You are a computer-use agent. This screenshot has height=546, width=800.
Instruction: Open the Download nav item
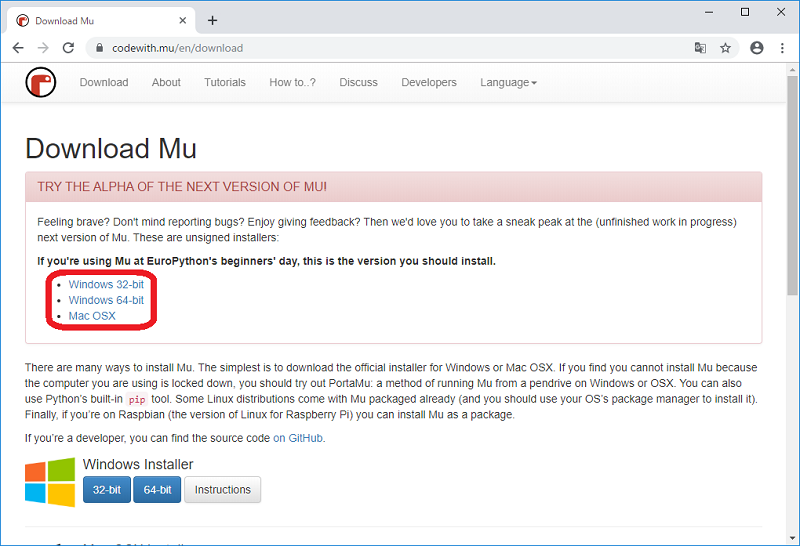(x=104, y=82)
